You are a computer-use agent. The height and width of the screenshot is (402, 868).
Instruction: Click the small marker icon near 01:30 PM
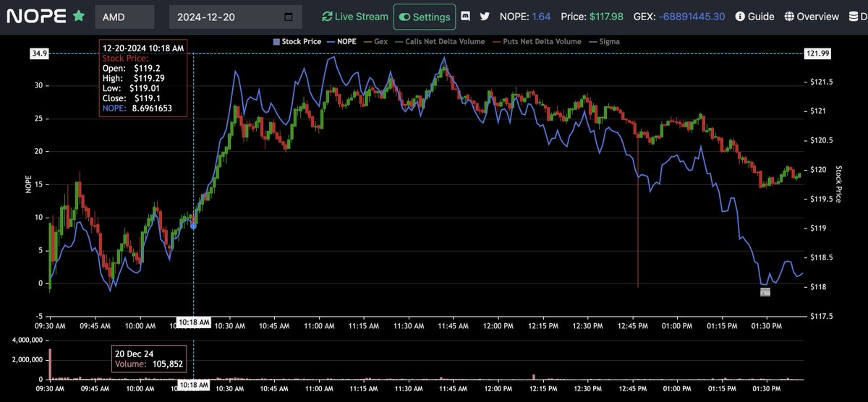(x=765, y=292)
